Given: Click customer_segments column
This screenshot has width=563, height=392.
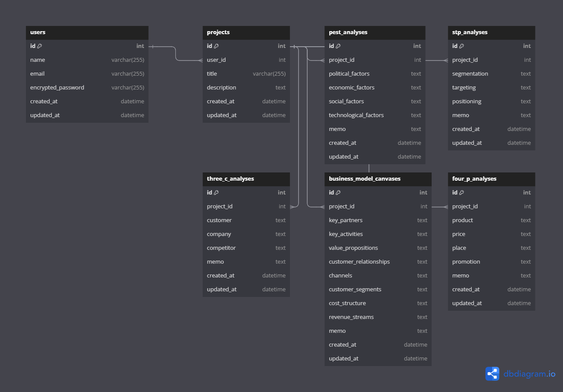Looking at the screenshot, I should pyautogui.click(x=378, y=289).
